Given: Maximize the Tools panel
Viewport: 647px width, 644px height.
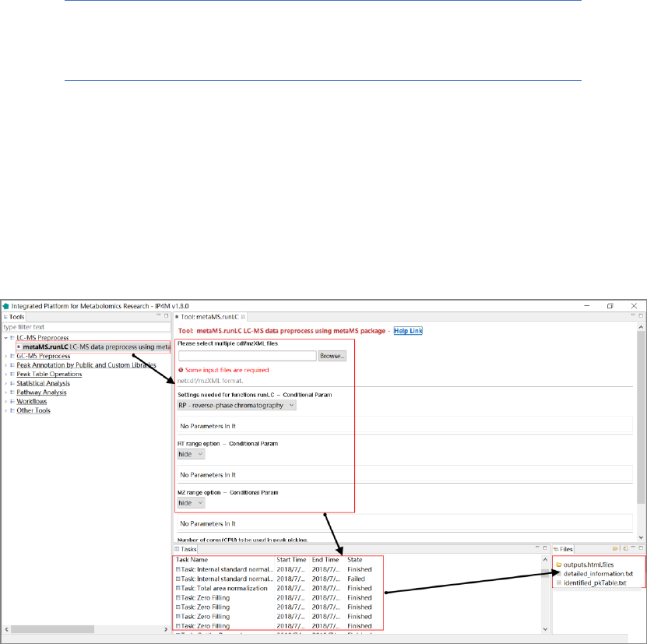Looking at the screenshot, I should click(167, 315).
